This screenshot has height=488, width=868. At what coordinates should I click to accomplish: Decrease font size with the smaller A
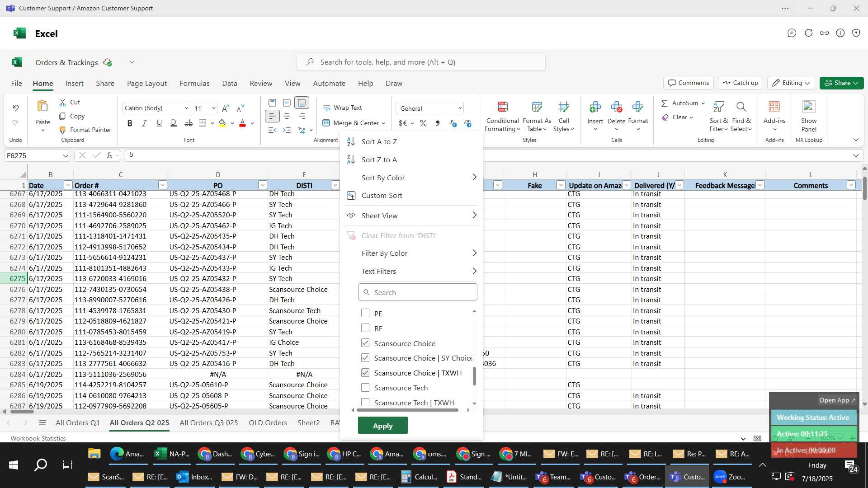point(241,108)
